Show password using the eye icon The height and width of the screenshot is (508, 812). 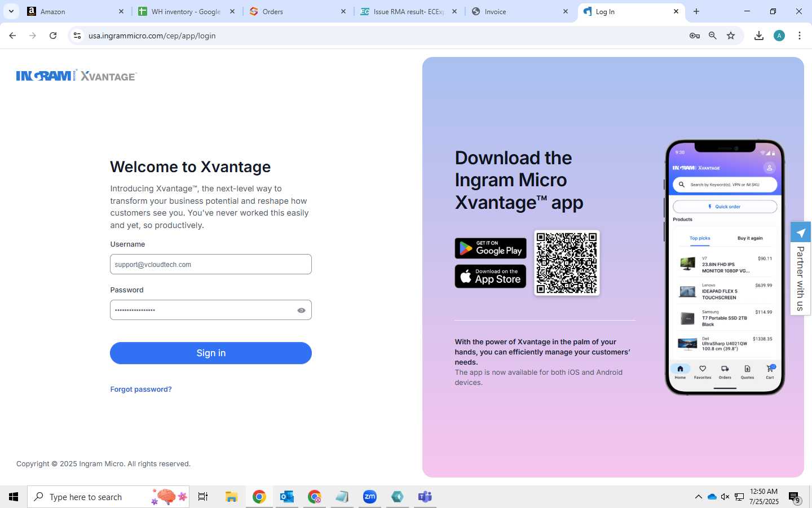pyautogui.click(x=301, y=310)
